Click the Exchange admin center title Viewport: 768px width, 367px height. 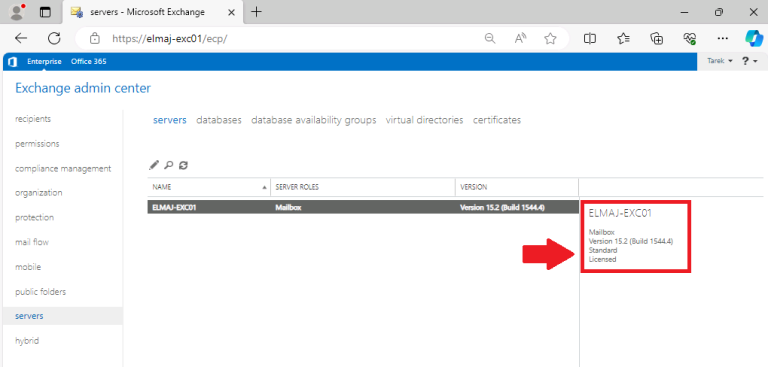[83, 88]
